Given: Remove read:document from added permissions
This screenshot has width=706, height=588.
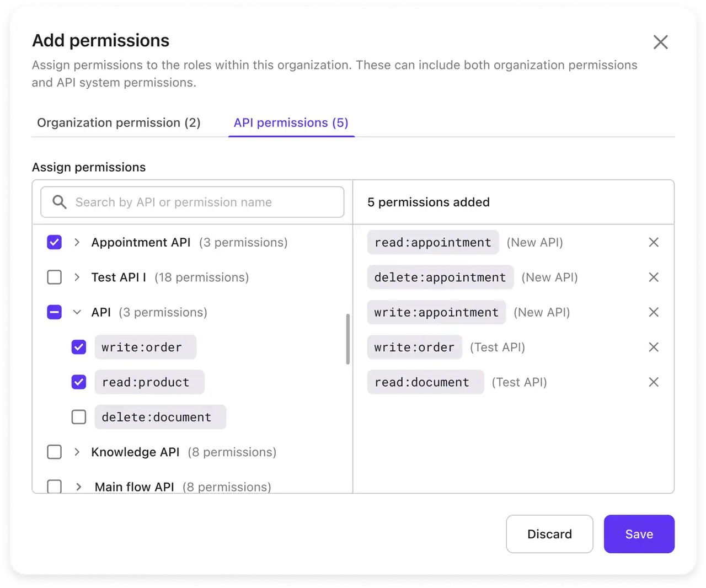Looking at the screenshot, I should click(x=654, y=382).
